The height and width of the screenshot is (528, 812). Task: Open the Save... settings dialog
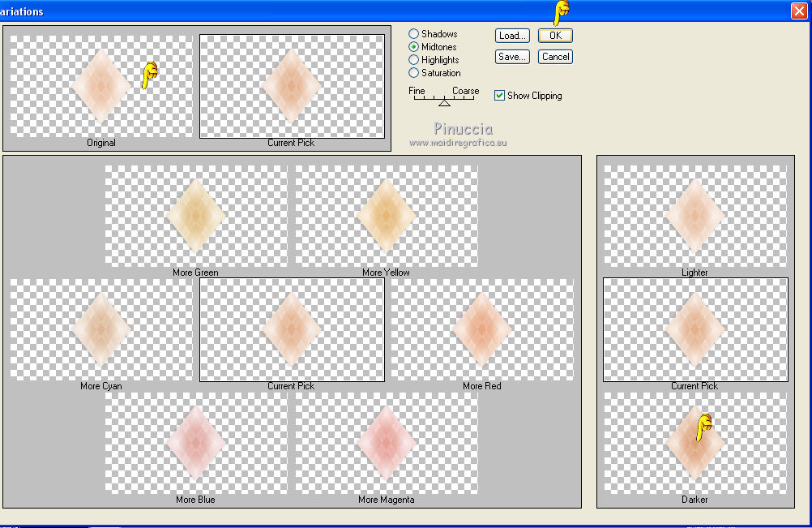[512, 57]
